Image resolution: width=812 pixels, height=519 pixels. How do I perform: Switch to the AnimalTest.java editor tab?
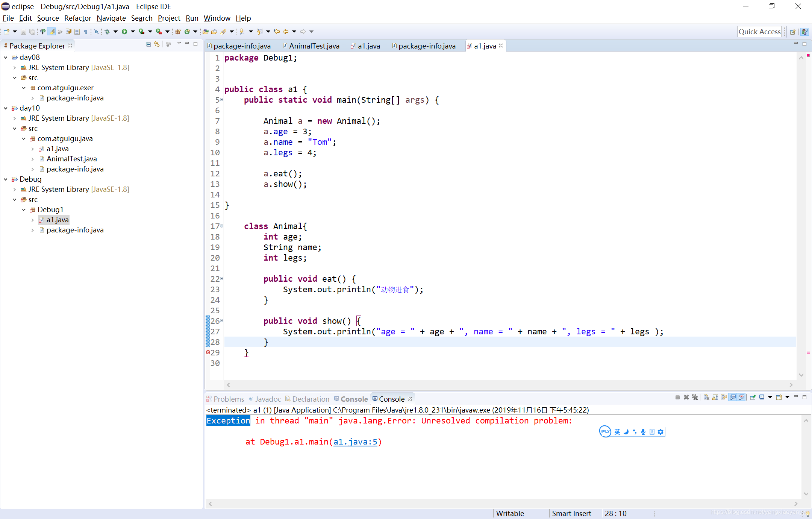pyautogui.click(x=314, y=46)
